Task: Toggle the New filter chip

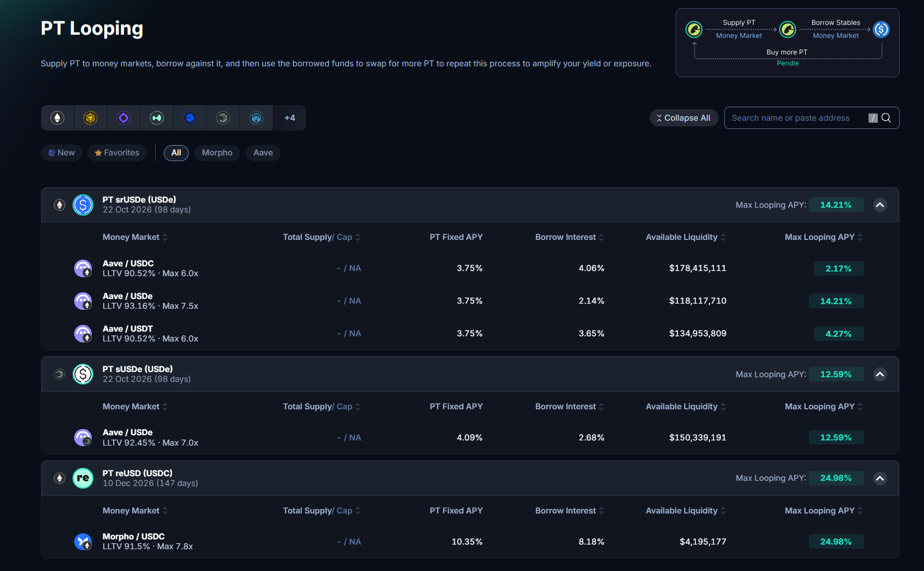Action: pyautogui.click(x=62, y=153)
